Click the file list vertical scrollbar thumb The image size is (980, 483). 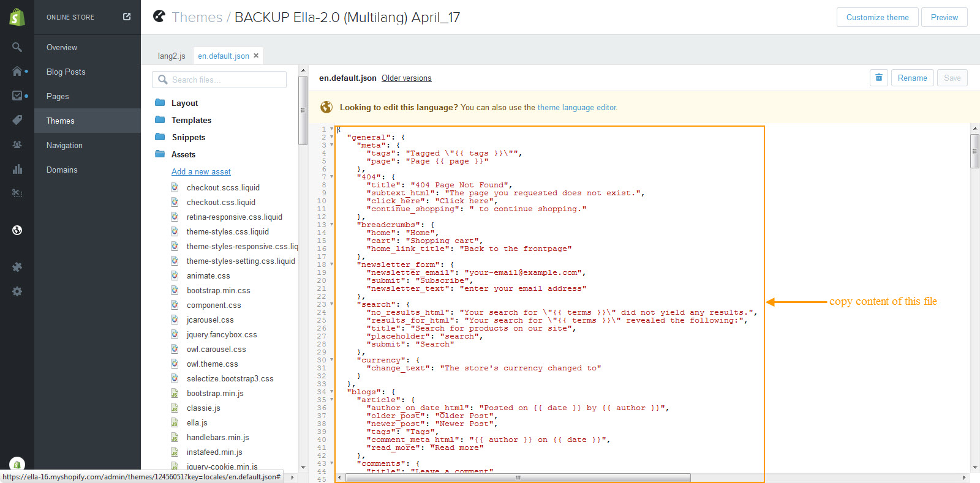[303, 110]
